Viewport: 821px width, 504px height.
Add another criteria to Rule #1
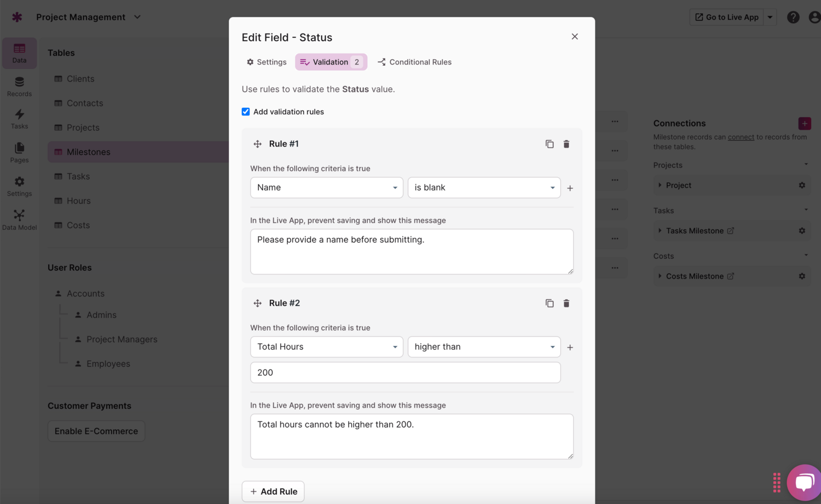(x=570, y=188)
